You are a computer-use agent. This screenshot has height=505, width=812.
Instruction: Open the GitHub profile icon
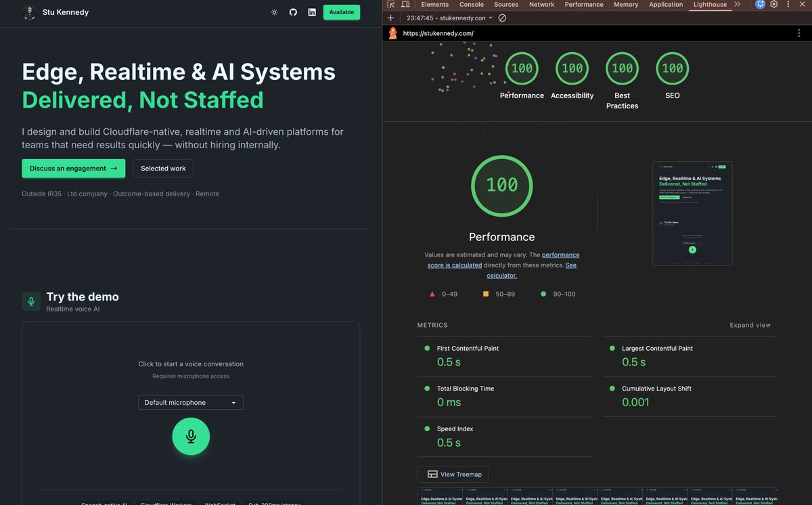(293, 12)
